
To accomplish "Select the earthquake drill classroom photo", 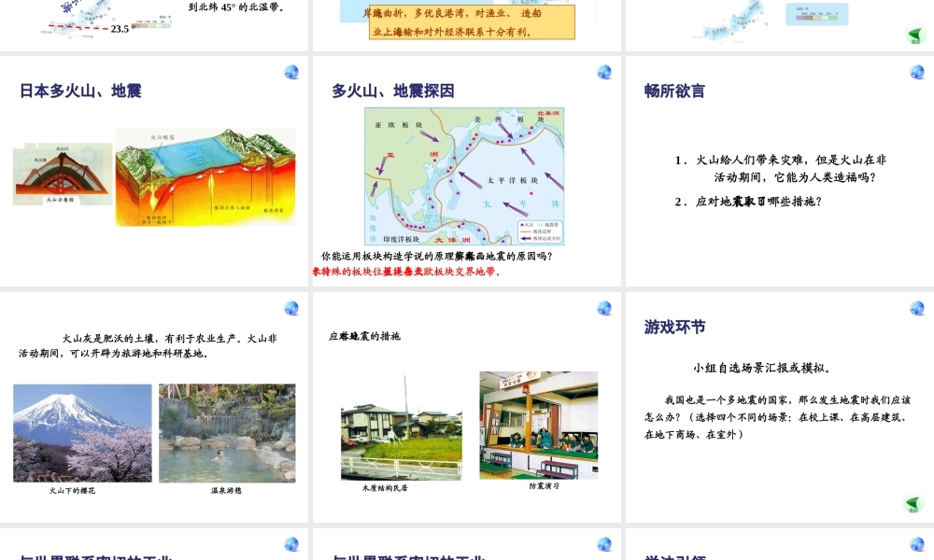I will tap(539, 425).
